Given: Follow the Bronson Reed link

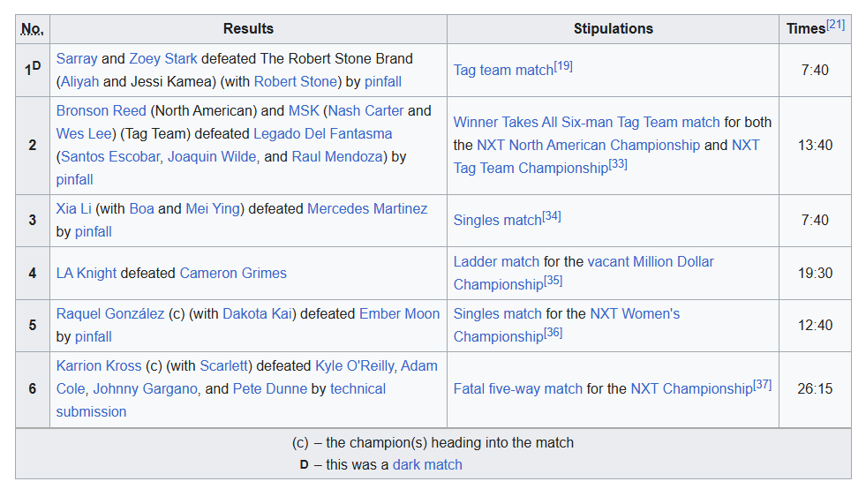Looking at the screenshot, I should pyautogui.click(x=101, y=110).
